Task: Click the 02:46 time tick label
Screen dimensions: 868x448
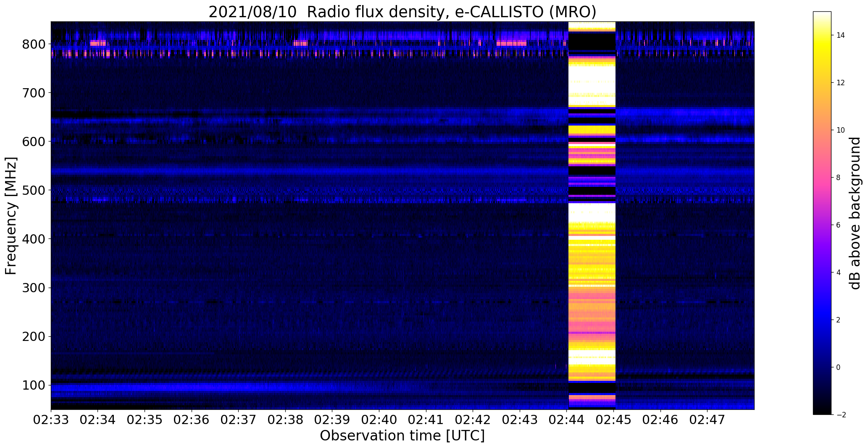Action: tap(661, 419)
